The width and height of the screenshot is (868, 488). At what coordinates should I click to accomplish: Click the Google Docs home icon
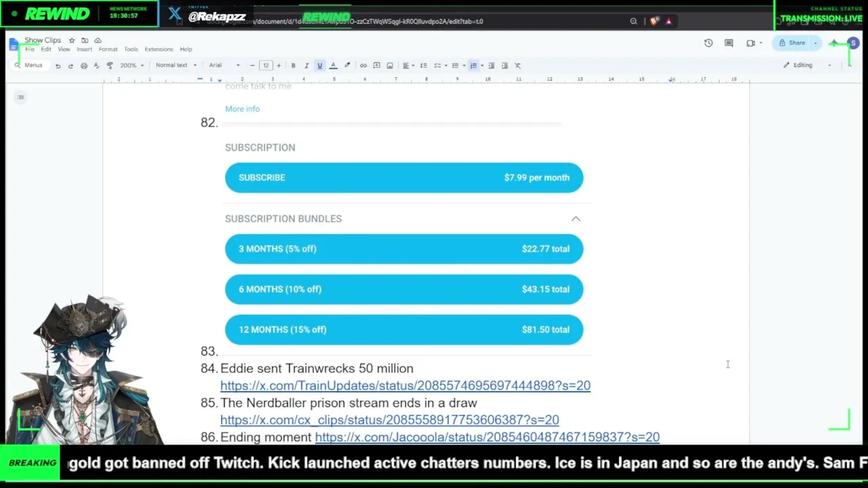[x=14, y=45]
